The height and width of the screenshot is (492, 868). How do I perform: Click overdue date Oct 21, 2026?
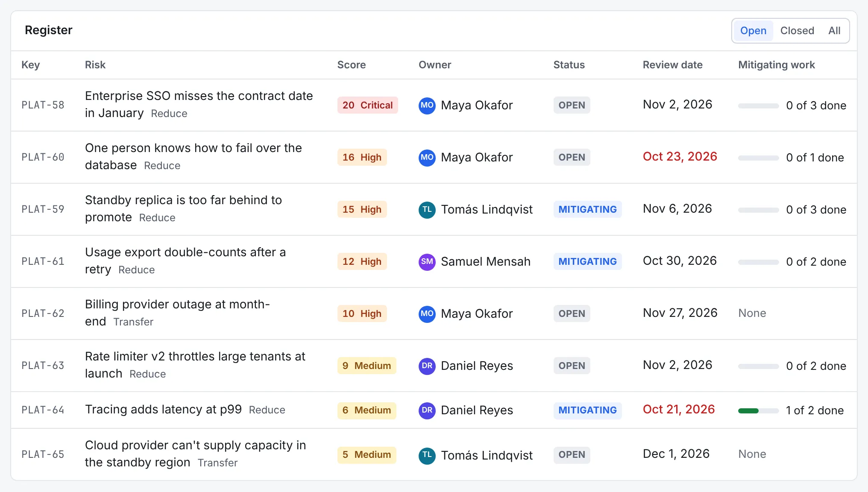678,410
